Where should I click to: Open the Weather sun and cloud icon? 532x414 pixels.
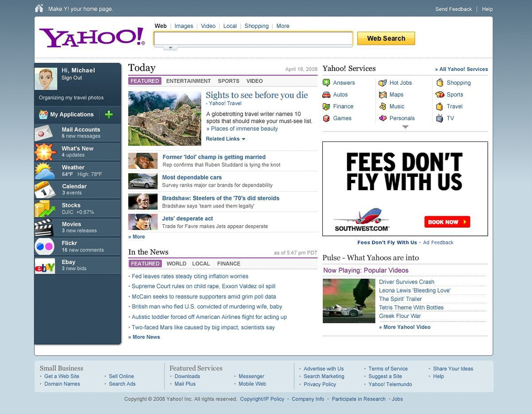[45, 171]
